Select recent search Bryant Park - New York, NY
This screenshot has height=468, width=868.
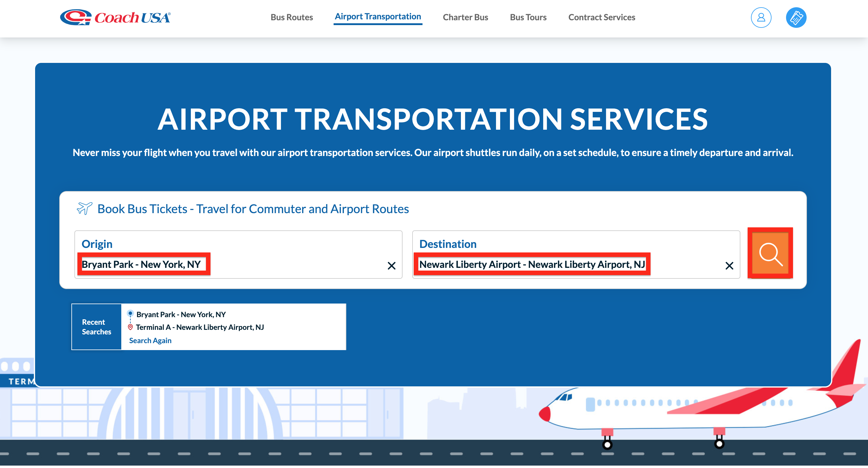[181, 314]
